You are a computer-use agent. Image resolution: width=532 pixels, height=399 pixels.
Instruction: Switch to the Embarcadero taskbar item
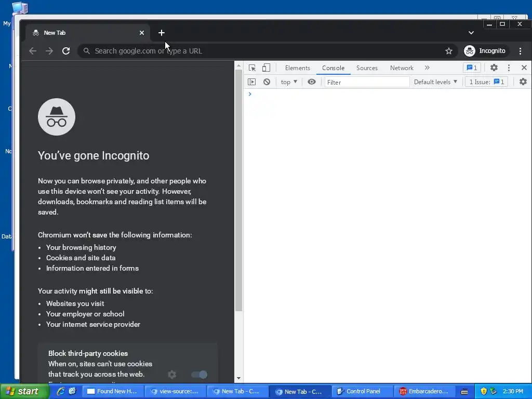(424, 392)
